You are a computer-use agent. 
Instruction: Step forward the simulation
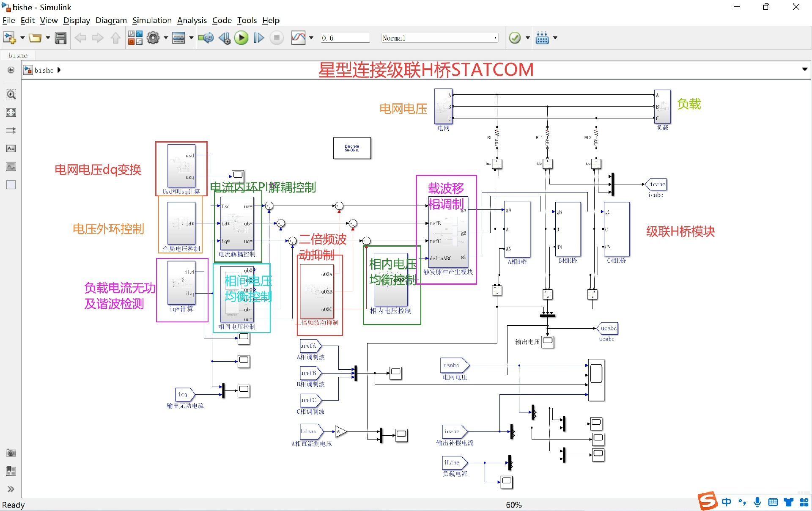point(258,38)
